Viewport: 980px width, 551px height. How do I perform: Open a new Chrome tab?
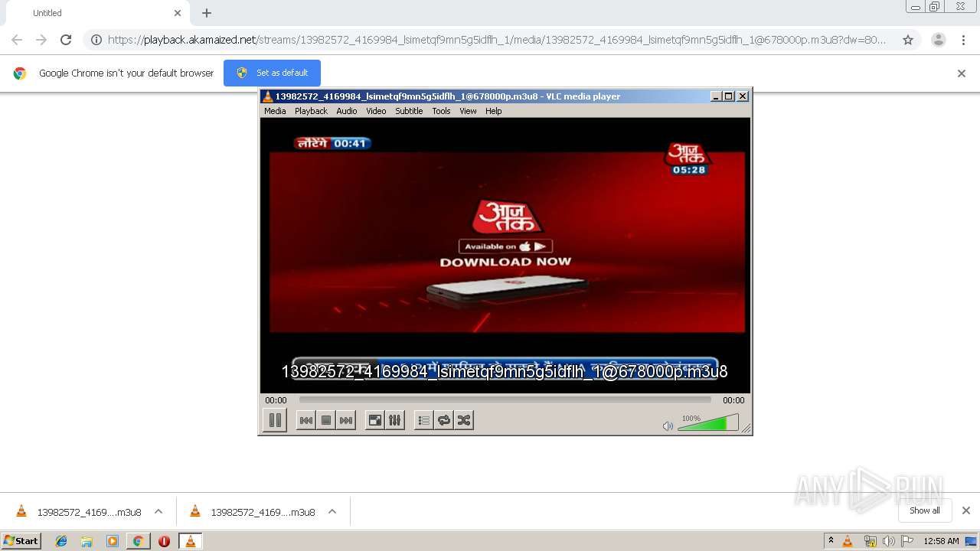coord(207,13)
